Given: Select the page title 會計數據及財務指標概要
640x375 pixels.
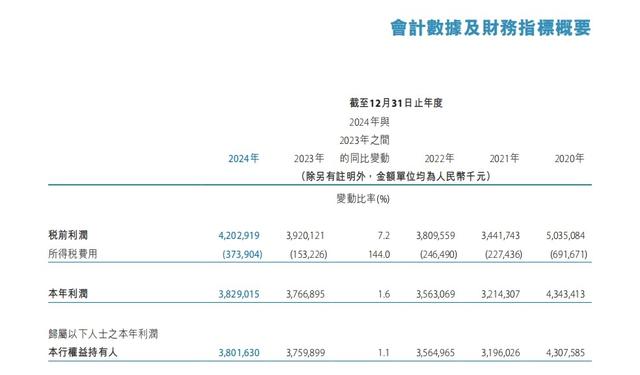Looking at the screenshot, I should (491, 28).
